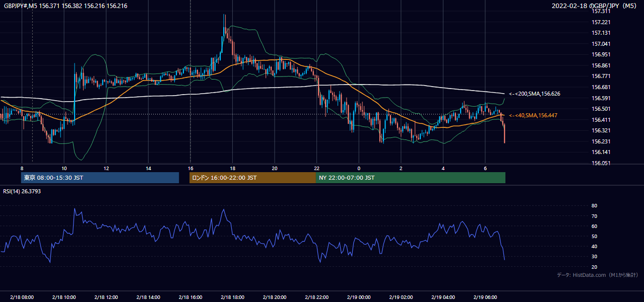Select the 東京 08:00-15:30 JST session bar
644x302 pixels.
(x=100, y=178)
